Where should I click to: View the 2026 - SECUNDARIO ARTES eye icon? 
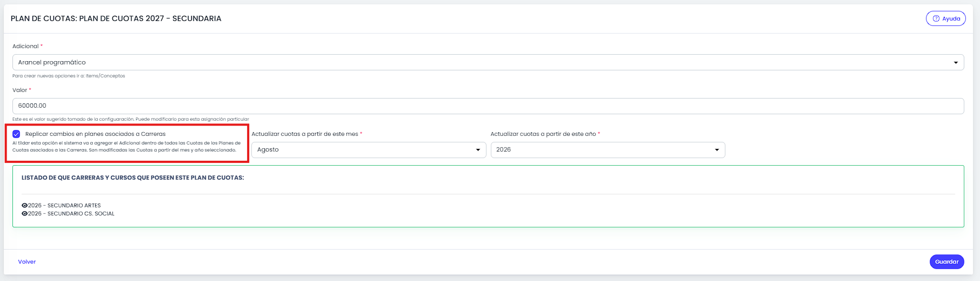(x=24, y=206)
